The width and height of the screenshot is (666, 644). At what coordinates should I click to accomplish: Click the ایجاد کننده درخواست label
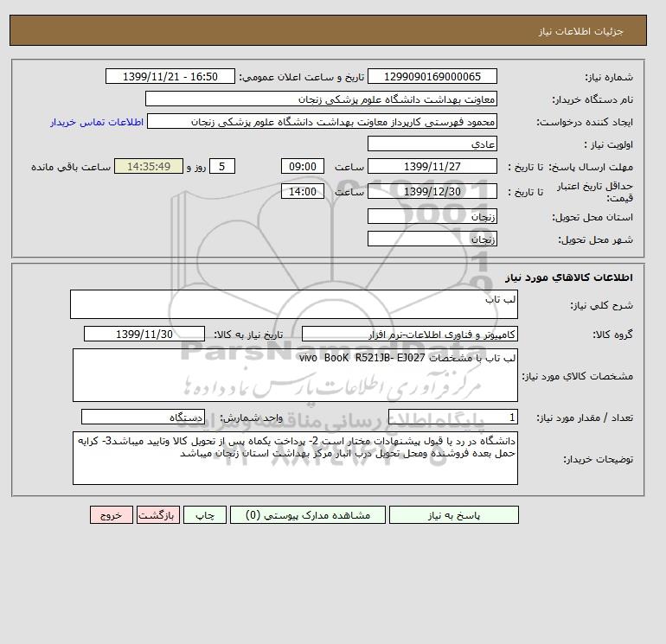(x=585, y=122)
